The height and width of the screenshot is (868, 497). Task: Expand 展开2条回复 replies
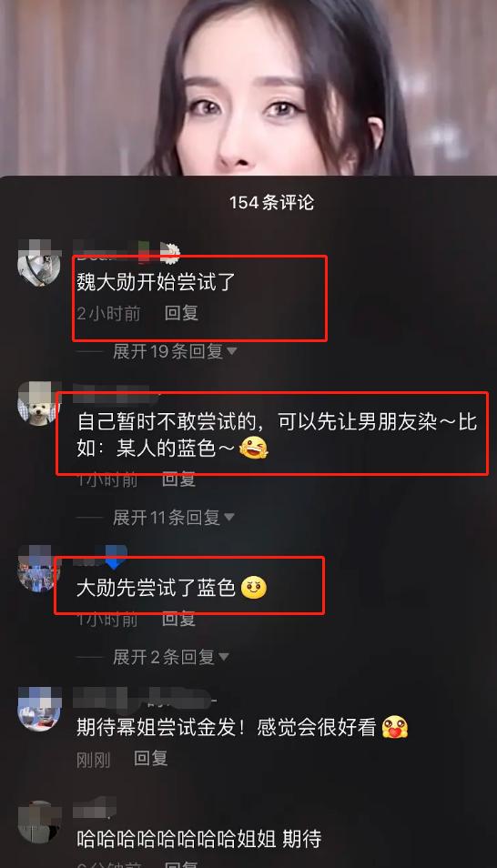[170, 657]
